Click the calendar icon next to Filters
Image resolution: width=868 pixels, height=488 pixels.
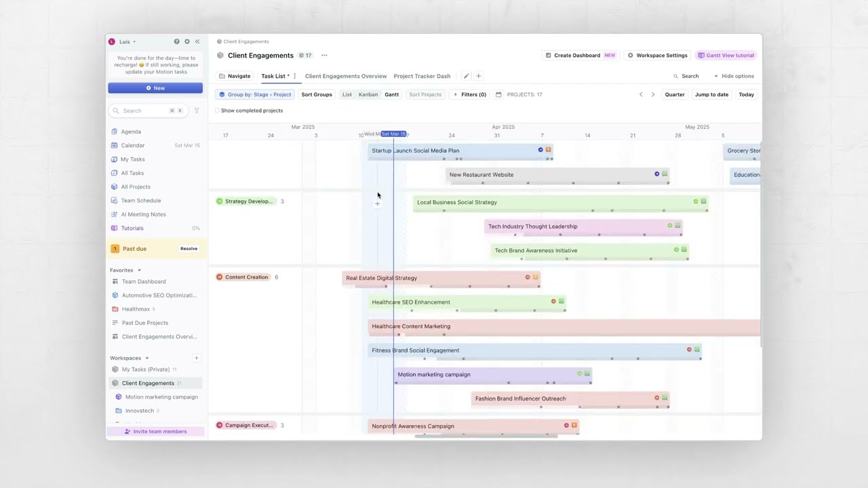(x=498, y=94)
